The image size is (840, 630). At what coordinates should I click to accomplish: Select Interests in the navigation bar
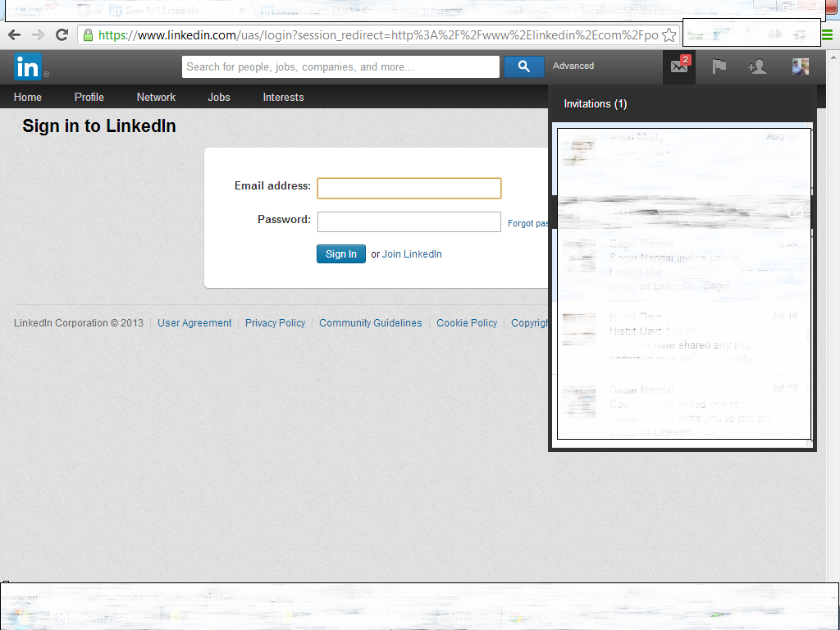tap(283, 97)
